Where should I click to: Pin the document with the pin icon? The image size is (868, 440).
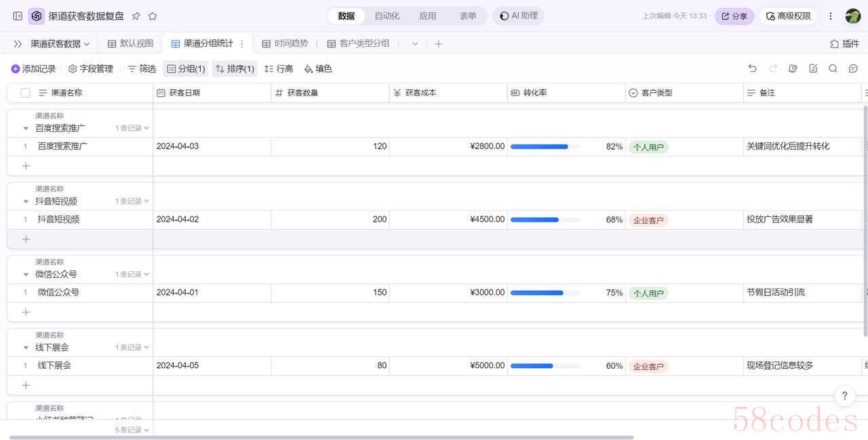point(136,16)
